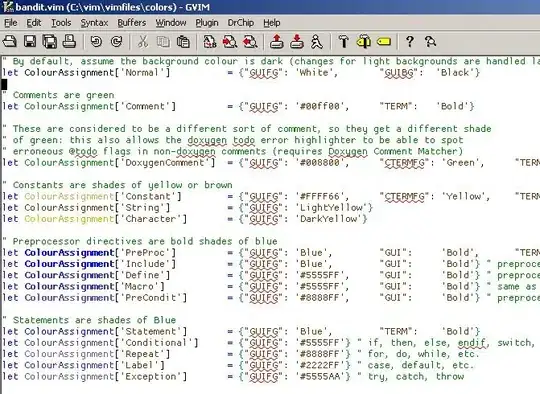540x394 pixels.
Task: Click the Find Next toolbar icon
Action: point(230,42)
